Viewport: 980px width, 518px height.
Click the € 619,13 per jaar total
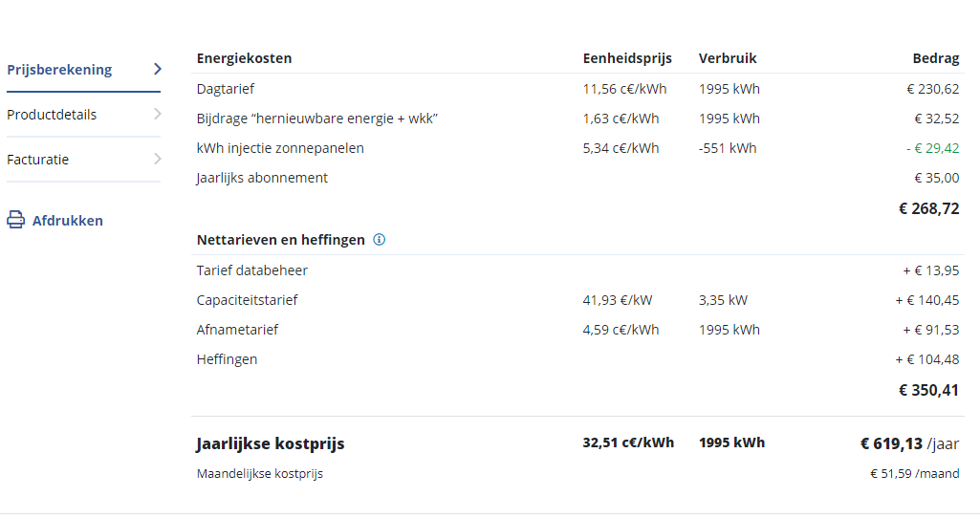[909, 443]
